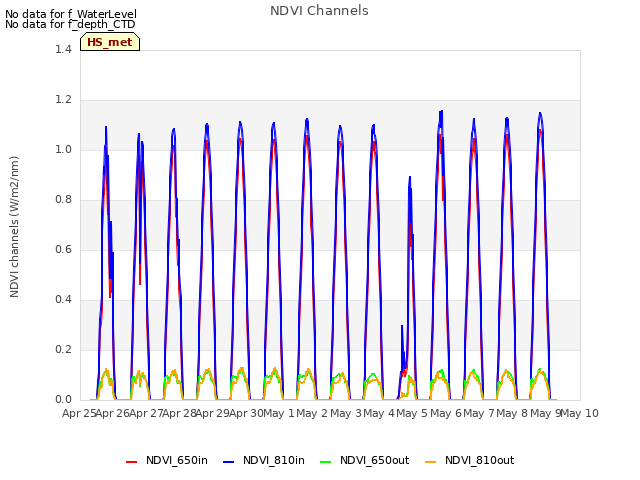Click the Apr 25 x-axis date label
Screen dimensions: 640x480
[79, 413]
